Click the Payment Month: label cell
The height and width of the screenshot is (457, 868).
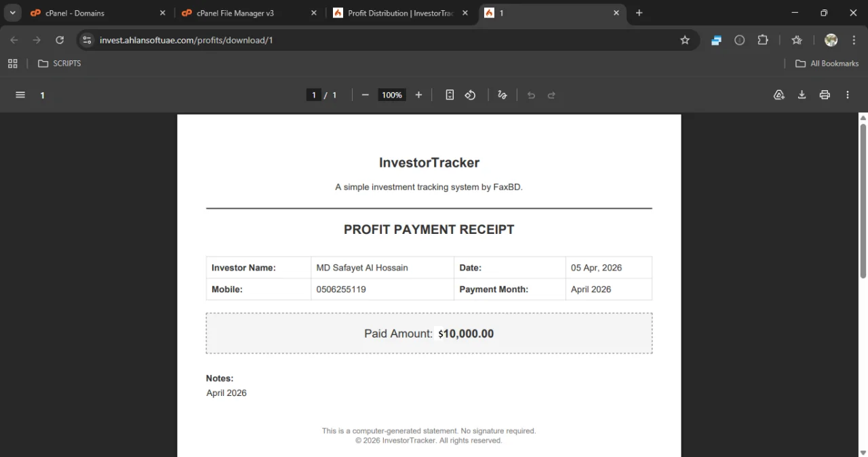[x=510, y=289]
